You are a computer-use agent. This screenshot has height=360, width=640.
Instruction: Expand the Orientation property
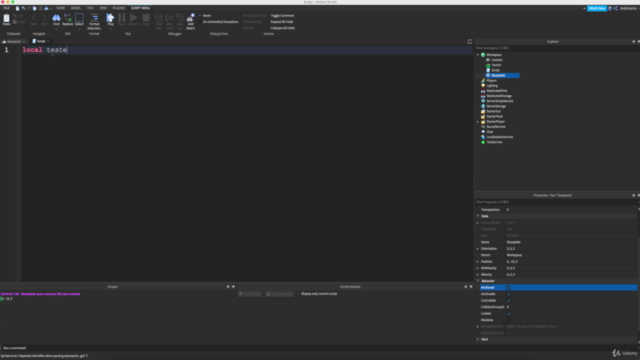478,249
